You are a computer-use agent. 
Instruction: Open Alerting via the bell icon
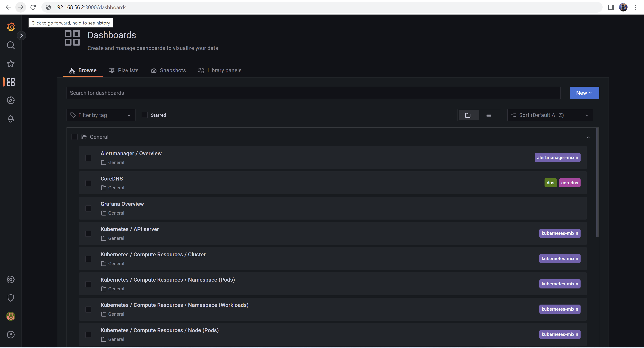[11, 118]
